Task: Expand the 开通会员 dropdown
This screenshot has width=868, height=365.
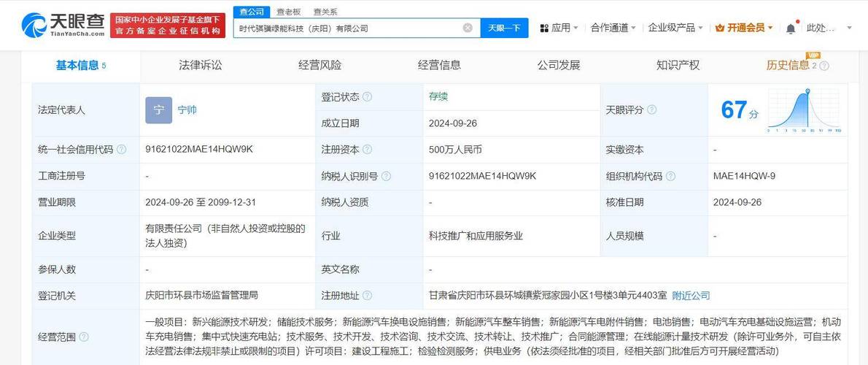Action: coord(770,28)
